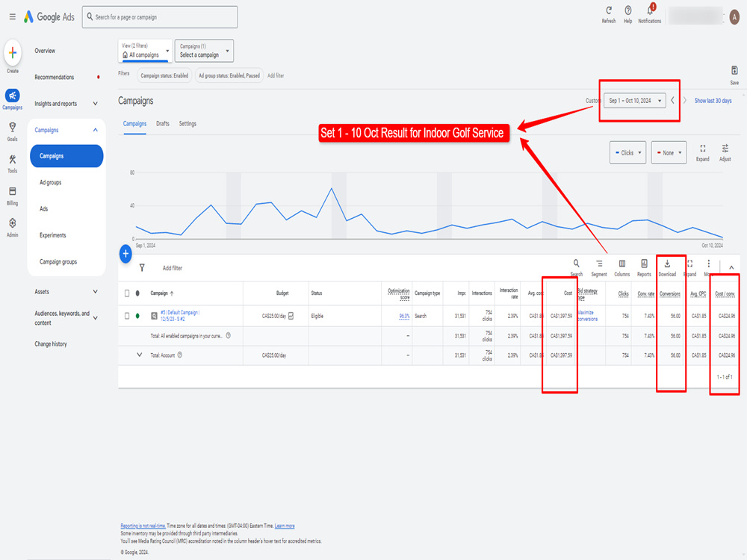
Task: Focus the search for a page or campaign field
Action: click(x=160, y=17)
